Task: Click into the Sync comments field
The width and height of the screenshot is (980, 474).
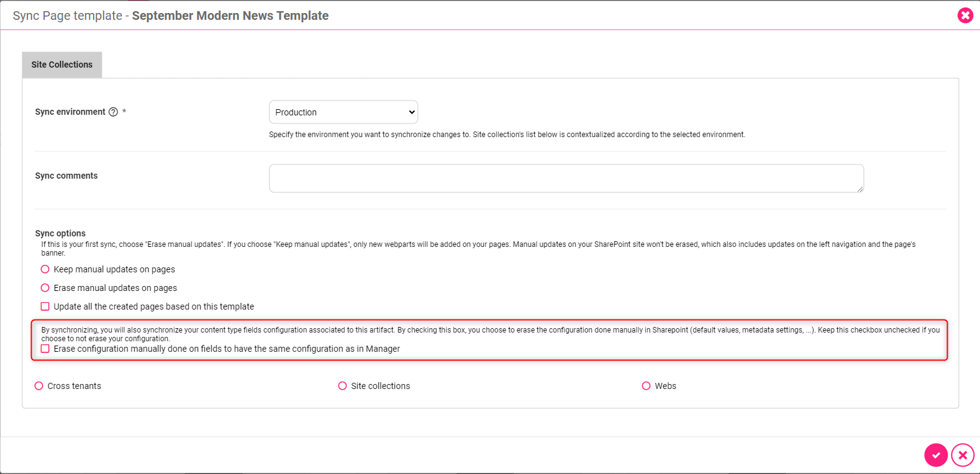Action: pyautogui.click(x=566, y=178)
